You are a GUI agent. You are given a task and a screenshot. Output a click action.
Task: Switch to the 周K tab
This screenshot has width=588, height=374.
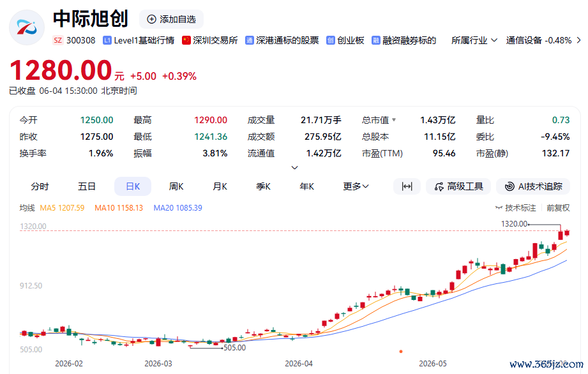176,186
